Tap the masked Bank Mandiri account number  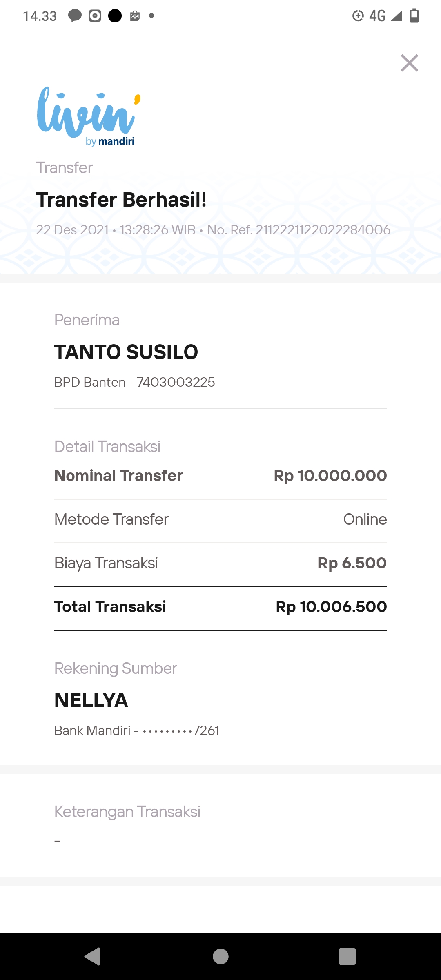click(x=180, y=731)
